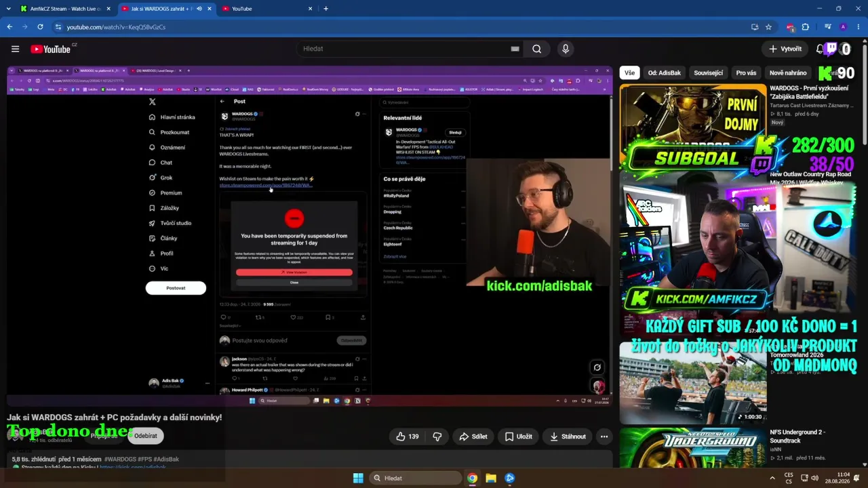The width and height of the screenshot is (868, 488).
Task: Switch to the plain YouTube tab
Action: pos(267,9)
